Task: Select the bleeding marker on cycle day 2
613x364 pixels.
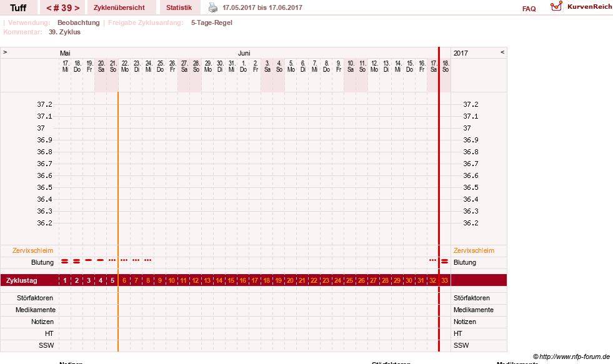Action: point(77,261)
